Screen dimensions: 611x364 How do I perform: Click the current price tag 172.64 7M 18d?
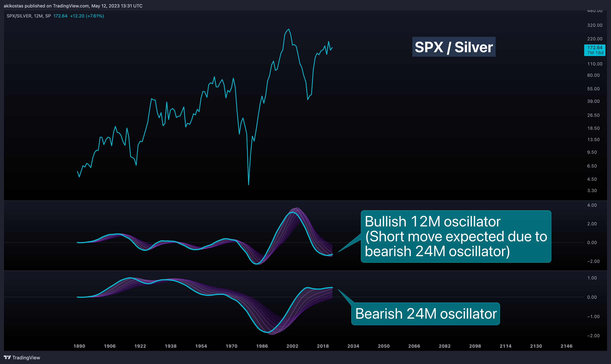coord(595,50)
